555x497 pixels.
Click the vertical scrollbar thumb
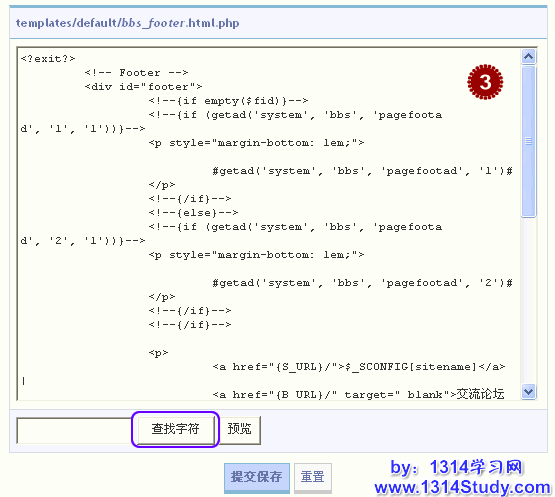pyautogui.click(x=528, y=141)
